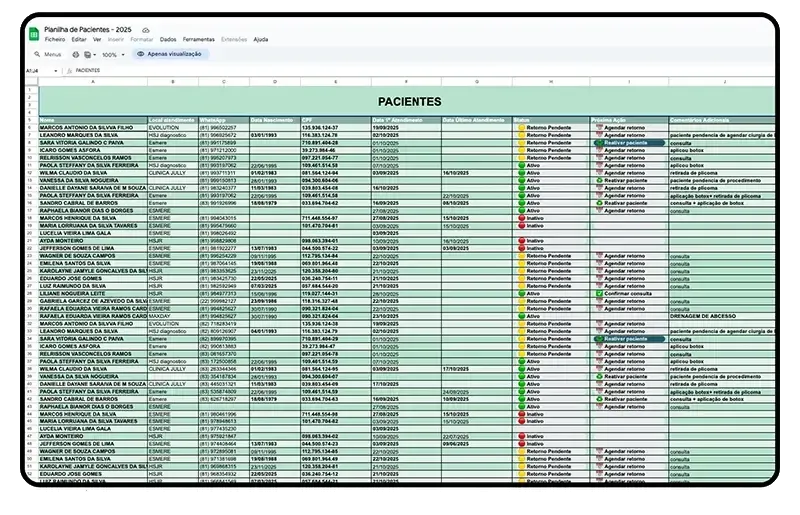Screen dimensions: 800x515
Task: Open the Editar menu
Action: (x=79, y=39)
